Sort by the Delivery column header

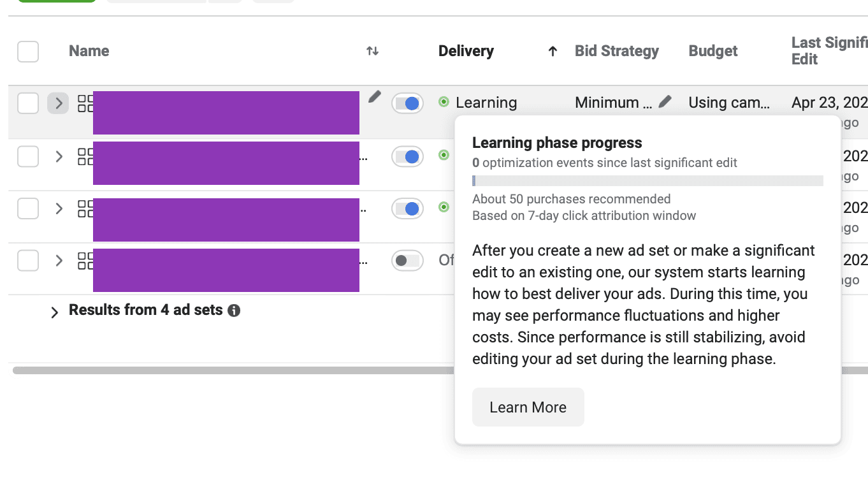click(x=466, y=51)
